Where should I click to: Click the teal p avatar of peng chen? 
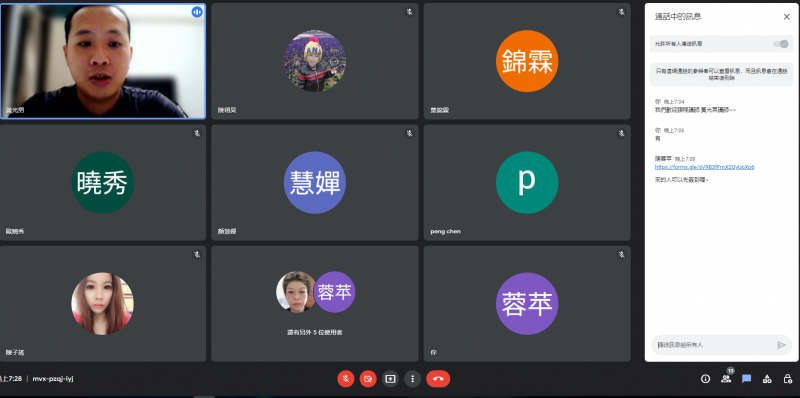(x=527, y=183)
